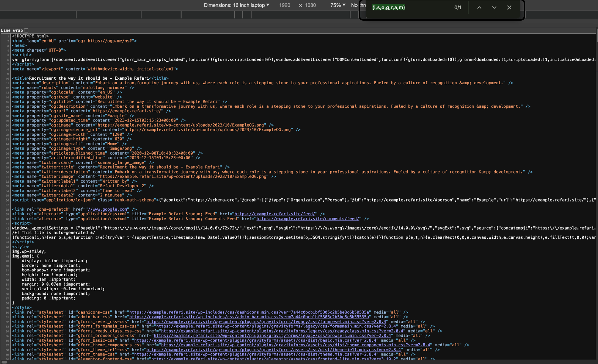Close the find bar
The height and width of the screenshot is (364, 598).
pyautogui.click(x=509, y=7)
